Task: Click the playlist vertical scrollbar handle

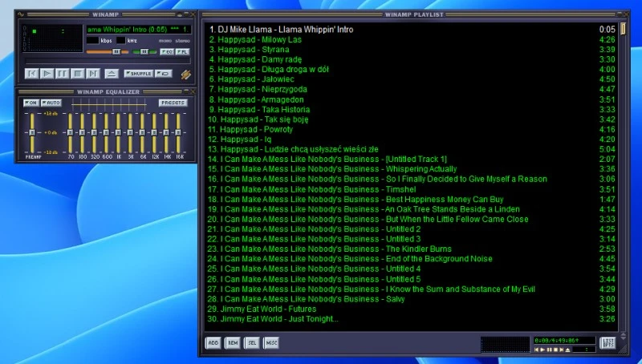Action: (623, 29)
